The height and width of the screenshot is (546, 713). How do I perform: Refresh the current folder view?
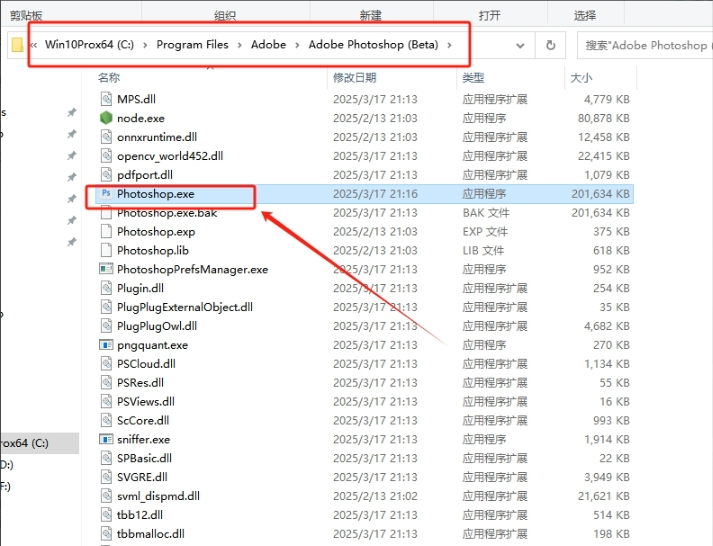pyautogui.click(x=550, y=45)
